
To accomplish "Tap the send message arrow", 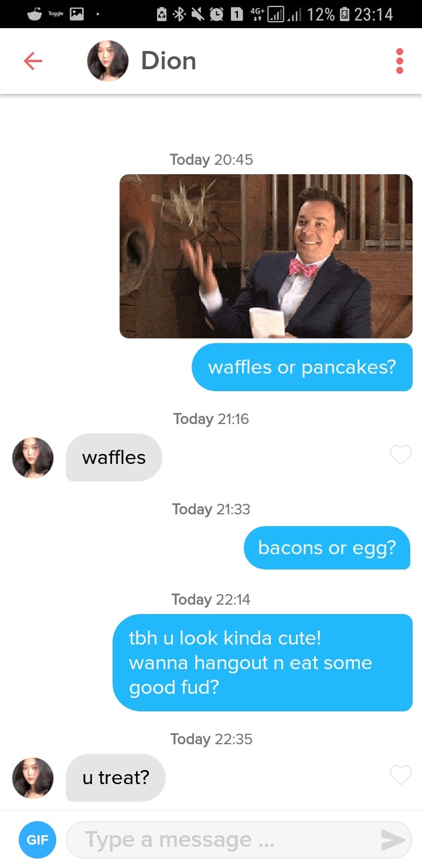I will (393, 840).
